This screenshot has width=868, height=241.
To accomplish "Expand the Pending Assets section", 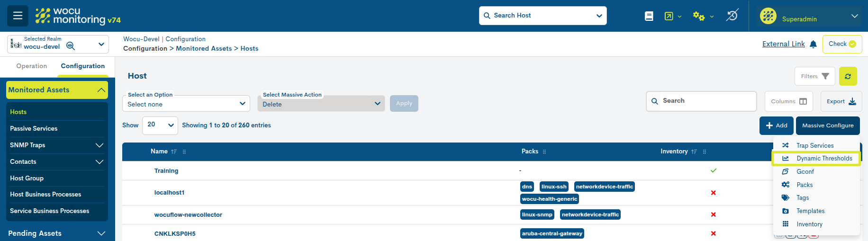I will [101, 233].
